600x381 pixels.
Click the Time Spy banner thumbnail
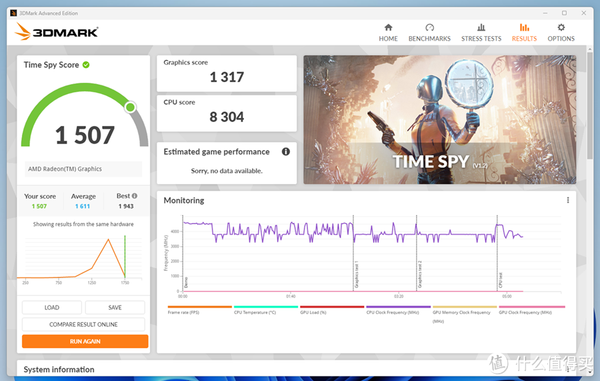(440, 120)
